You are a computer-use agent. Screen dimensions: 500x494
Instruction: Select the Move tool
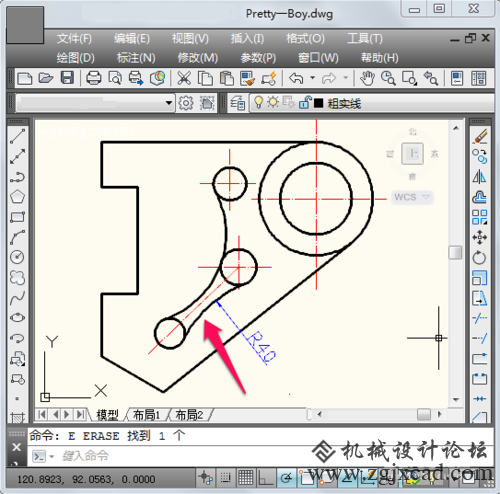(480, 237)
